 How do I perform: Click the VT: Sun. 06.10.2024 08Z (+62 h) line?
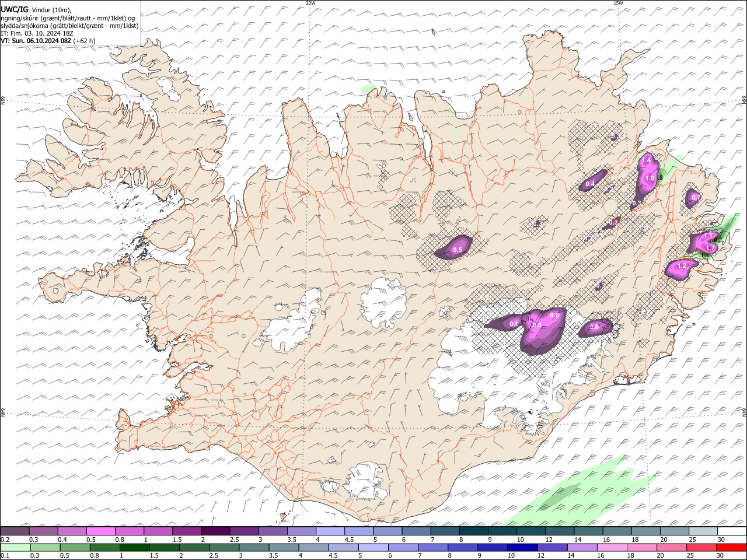coord(48,41)
